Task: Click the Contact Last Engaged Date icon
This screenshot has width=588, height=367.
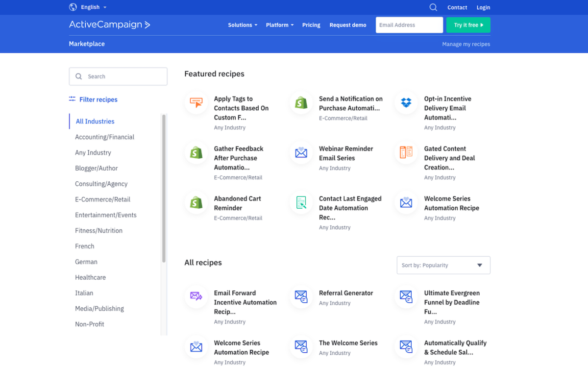Action: tap(301, 203)
